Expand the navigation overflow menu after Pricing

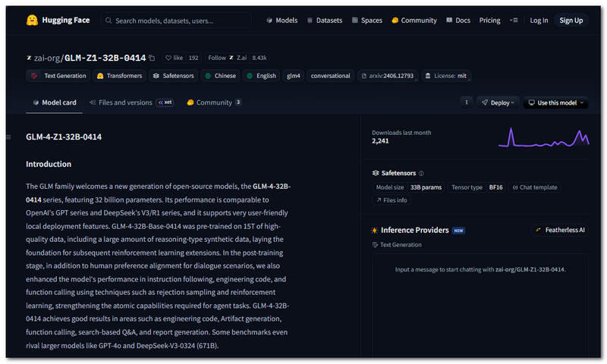point(514,20)
